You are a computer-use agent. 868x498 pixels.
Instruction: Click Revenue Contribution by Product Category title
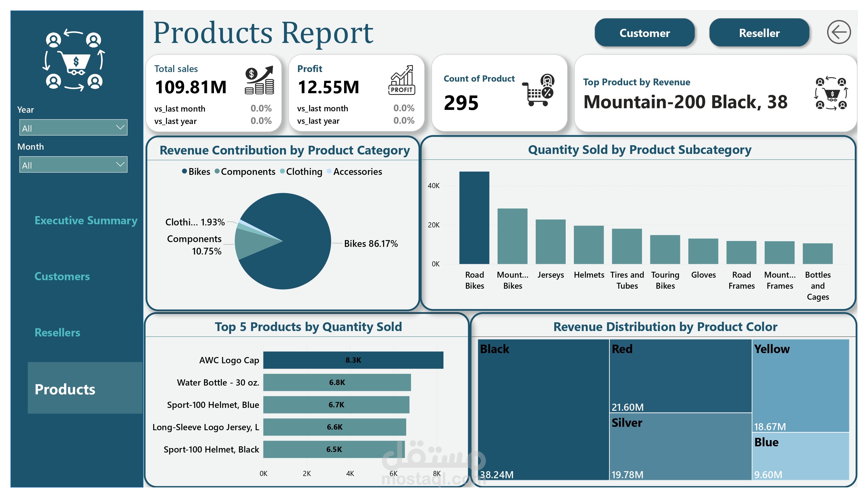coord(285,151)
